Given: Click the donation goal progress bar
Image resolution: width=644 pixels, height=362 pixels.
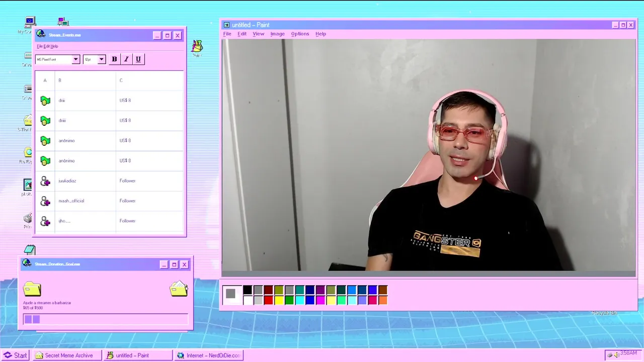Looking at the screenshot, I should (x=105, y=319).
